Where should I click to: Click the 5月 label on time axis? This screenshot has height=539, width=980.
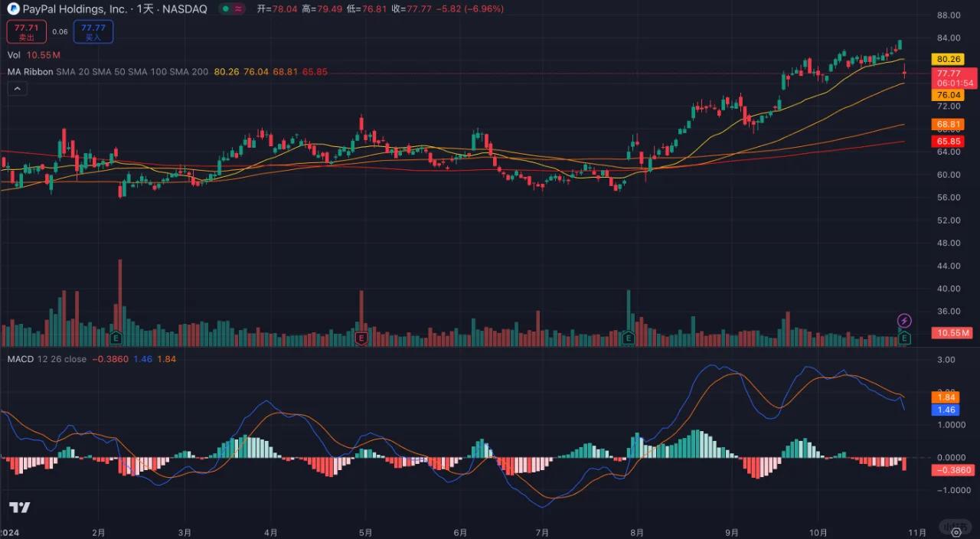pyautogui.click(x=366, y=531)
